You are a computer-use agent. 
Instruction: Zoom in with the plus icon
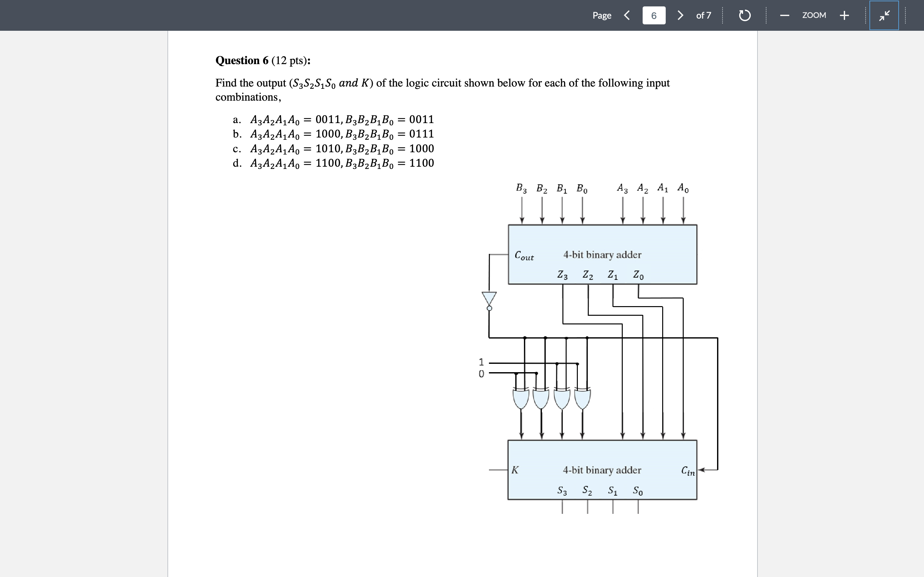coord(844,16)
